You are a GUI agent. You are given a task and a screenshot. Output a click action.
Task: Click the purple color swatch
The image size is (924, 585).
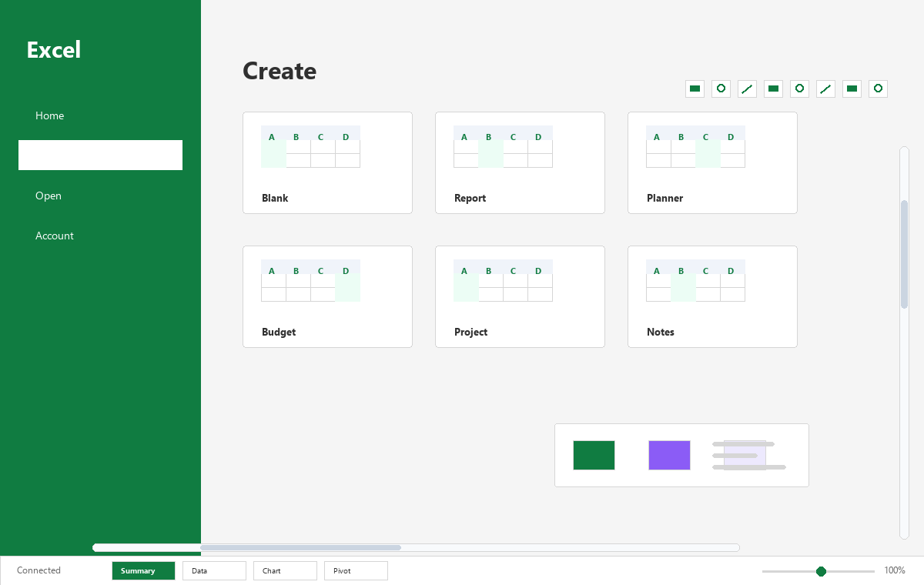pos(669,455)
